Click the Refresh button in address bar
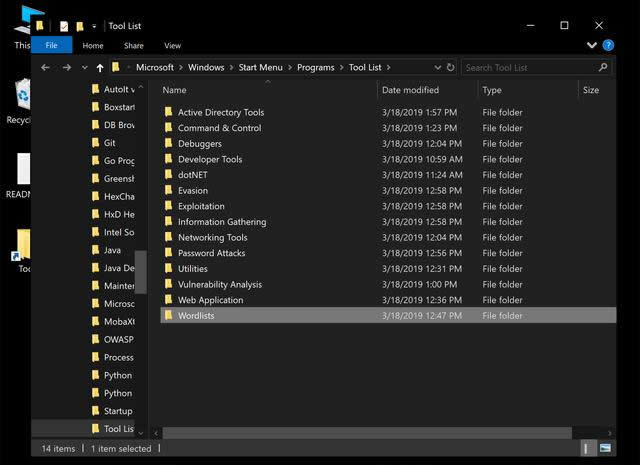This screenshot has width=640, height=465. click(451, 67)
